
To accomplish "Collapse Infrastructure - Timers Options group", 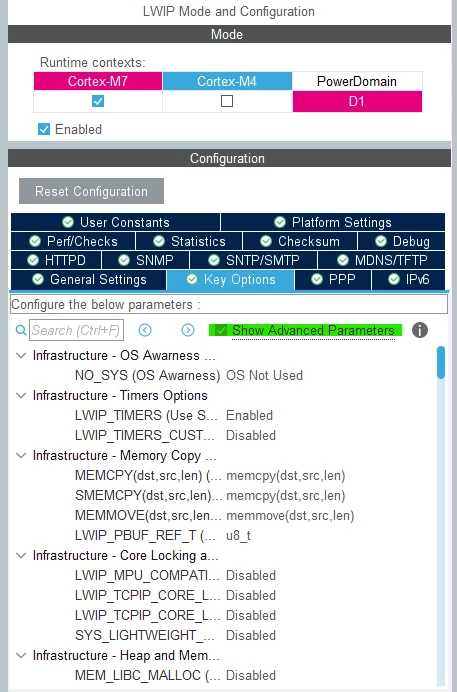I will [x=21, y=395].
